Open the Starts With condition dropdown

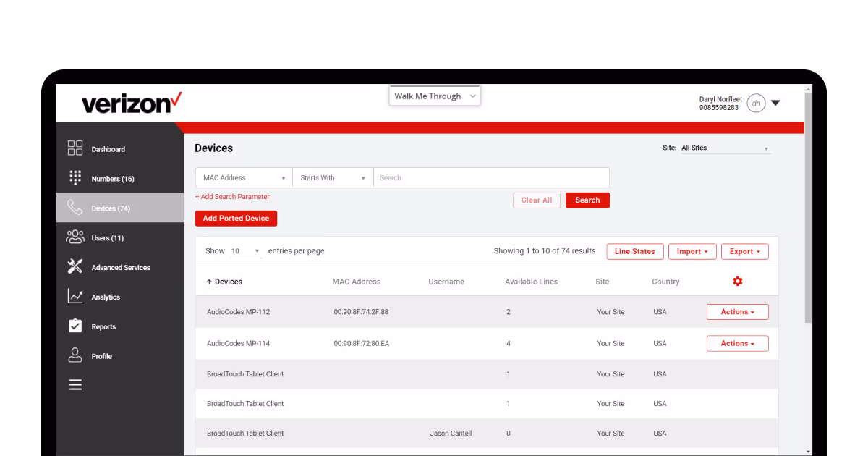pos(333,177)
